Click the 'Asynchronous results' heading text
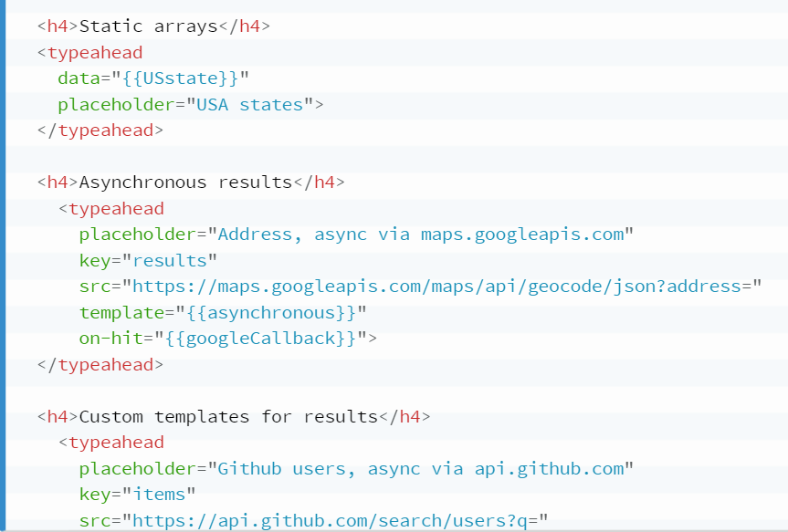Image resolution: width=788 pixels, height=532 pixels. click(186, 183)
